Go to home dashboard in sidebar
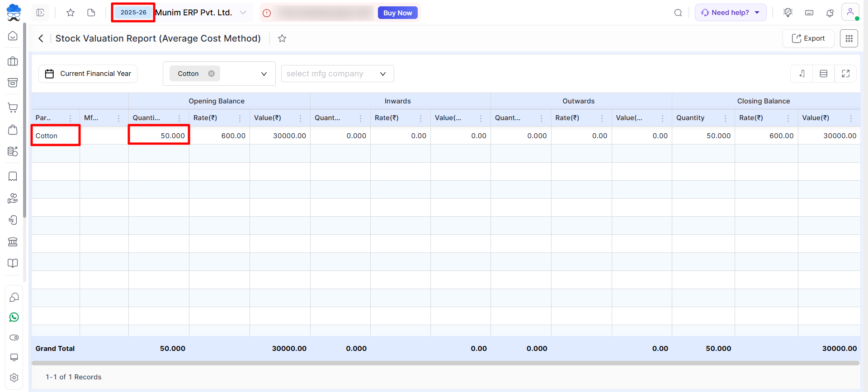 pos(13,36)
